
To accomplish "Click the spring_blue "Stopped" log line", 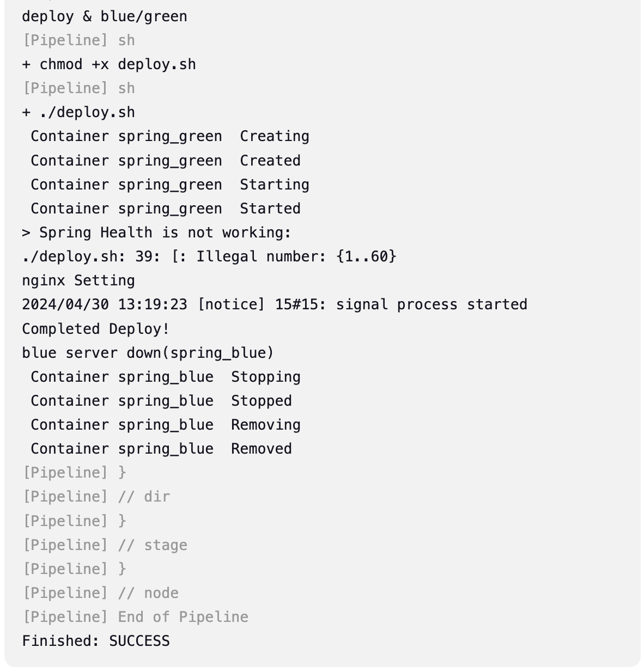I will point(161,401).
